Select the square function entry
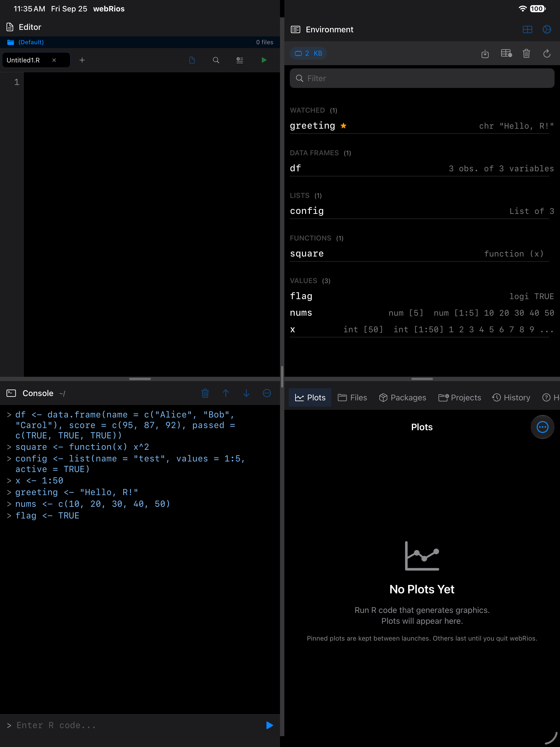 (422, 254)
